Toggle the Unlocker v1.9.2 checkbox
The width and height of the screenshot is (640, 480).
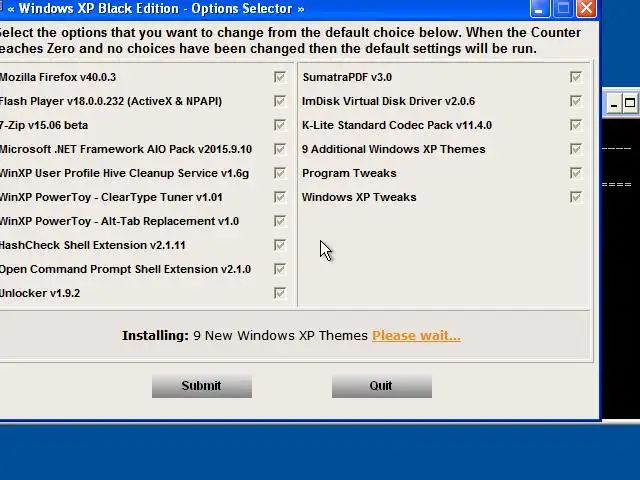pos(280,293)
